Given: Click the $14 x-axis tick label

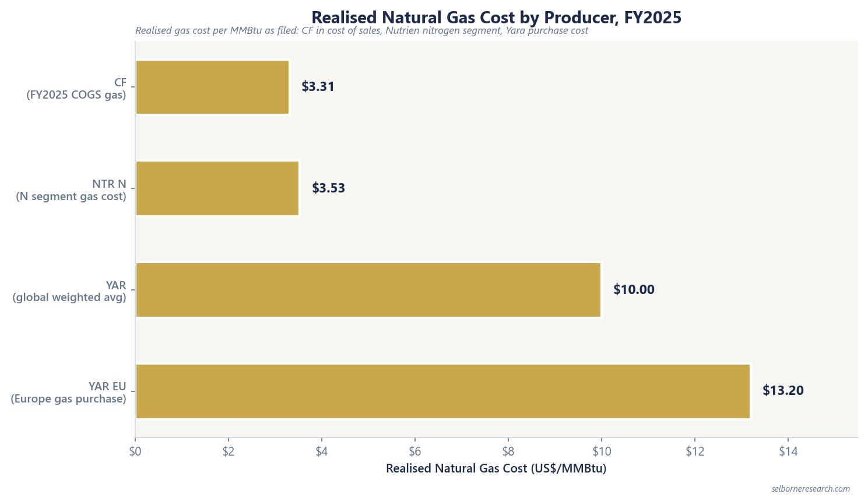Looking at the screenshot, I should [788, 452].
